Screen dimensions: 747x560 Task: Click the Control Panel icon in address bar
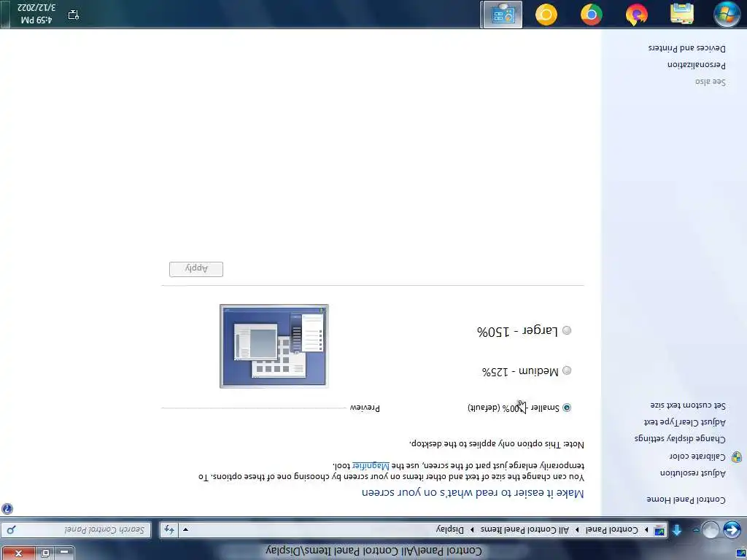coord(659,530)
